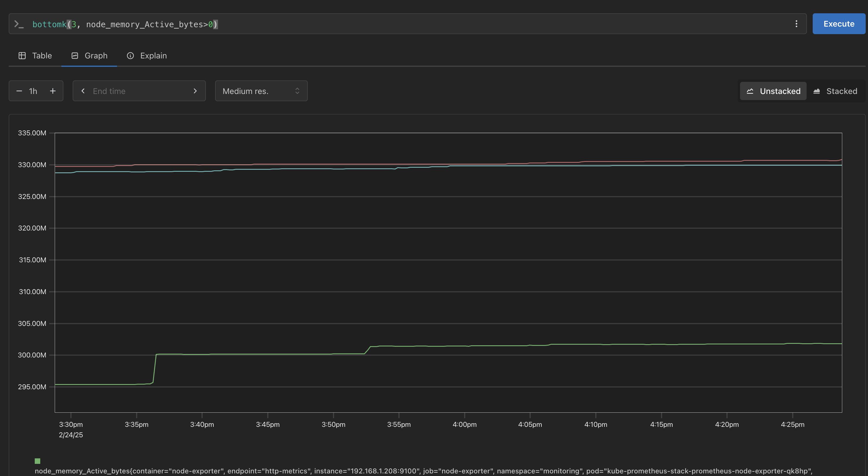Go to previous end time with left chevron

83,91
